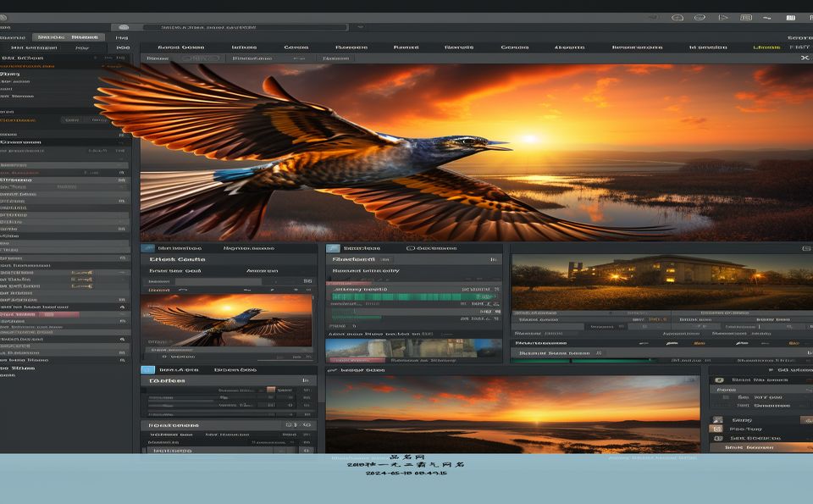Viewport: 813px width, 504px height.
Task: Click the highlighted light-gray button at top left
Action: click(x=69, y=37)
